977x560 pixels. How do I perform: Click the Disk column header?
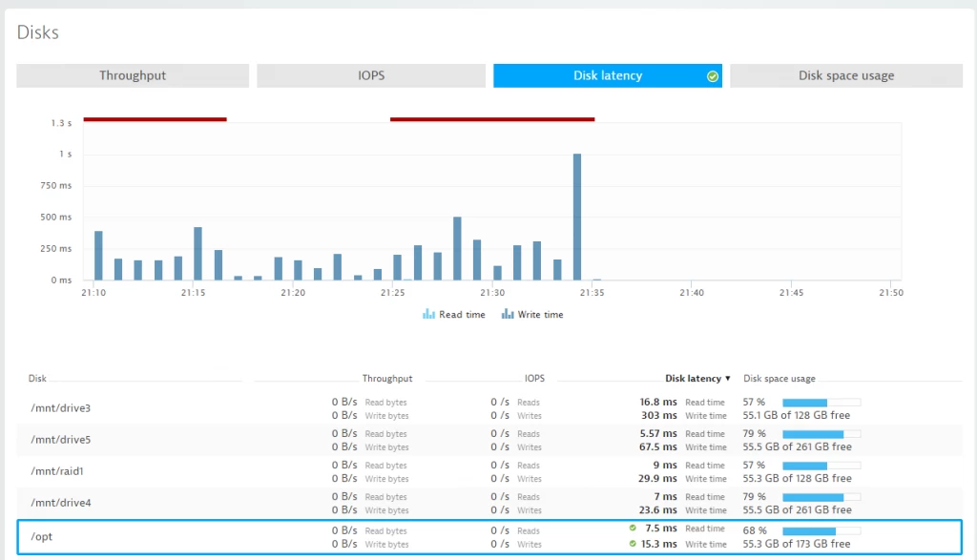(x=37, y=378)
